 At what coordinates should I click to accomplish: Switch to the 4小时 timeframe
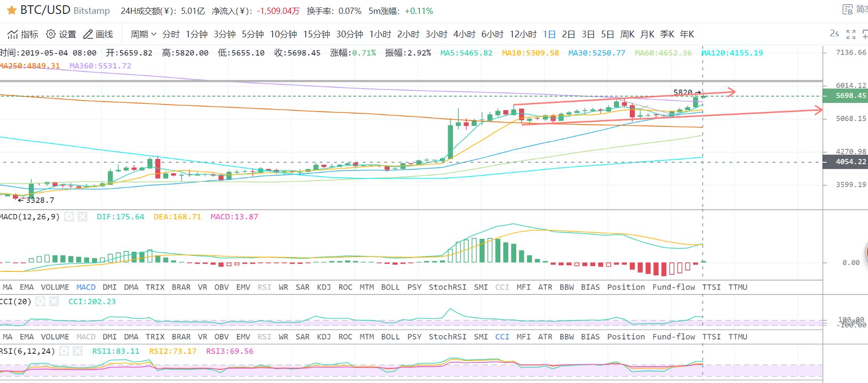[x=464, y=34]
